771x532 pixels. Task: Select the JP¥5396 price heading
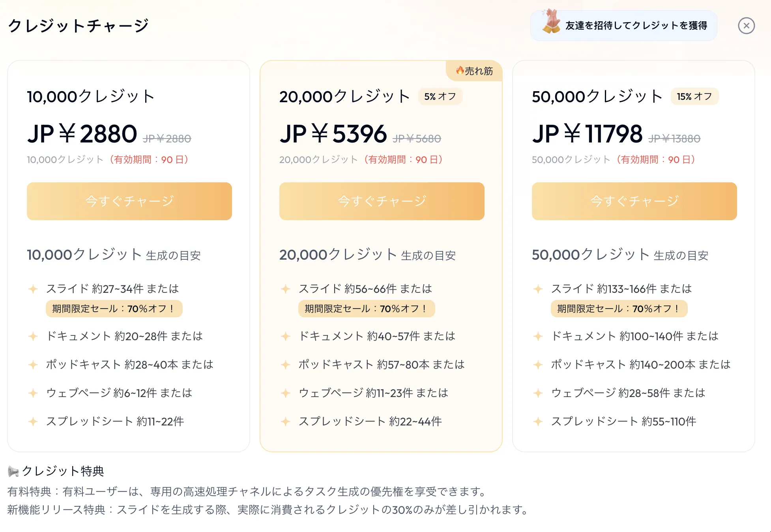pyautogui.click(x=333, y=134)
